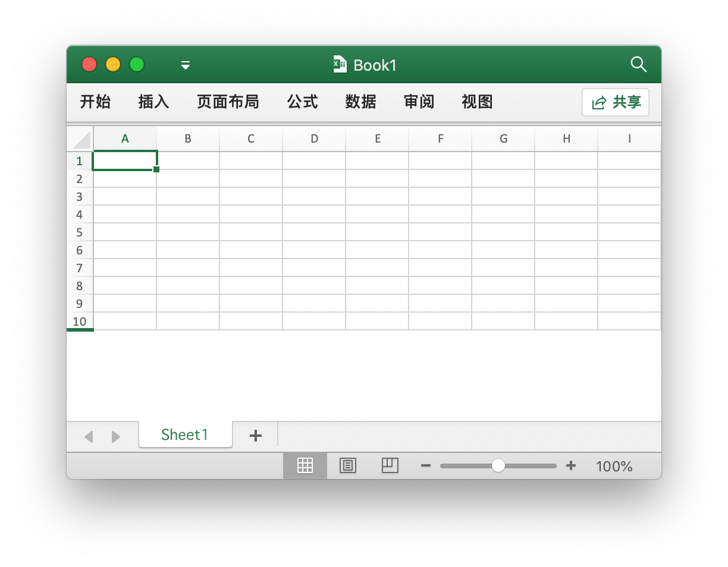The width and height of the screenshot is (728, 567).
Task: Select row 3 header
Action: pos(80,196)
